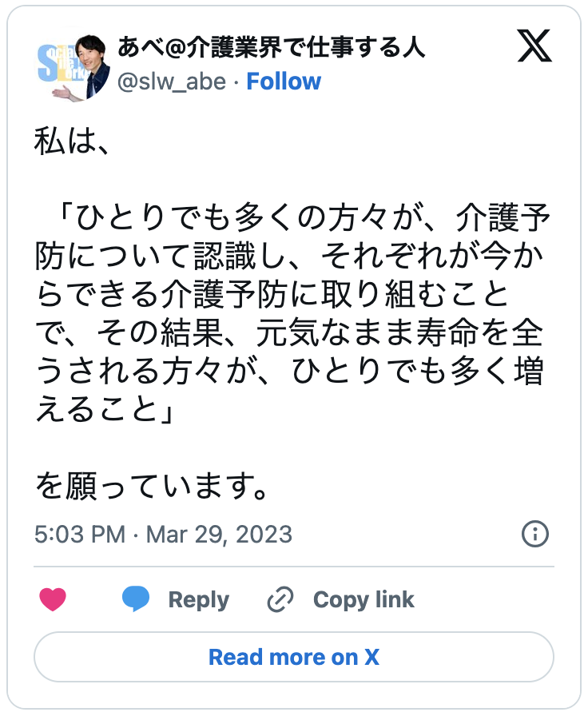Click the X logo icon
This screenshot has width=588, height=716.
[534, 48]
